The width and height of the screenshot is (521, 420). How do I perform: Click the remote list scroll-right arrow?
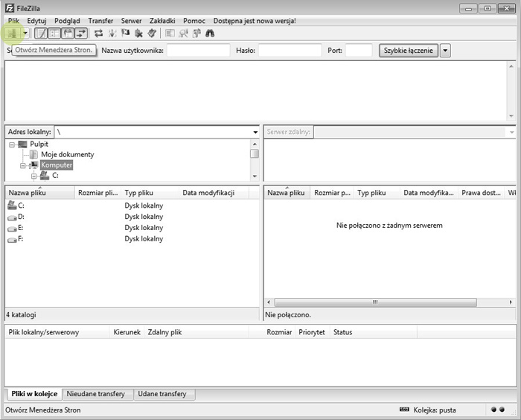click(x=511, y=302)
